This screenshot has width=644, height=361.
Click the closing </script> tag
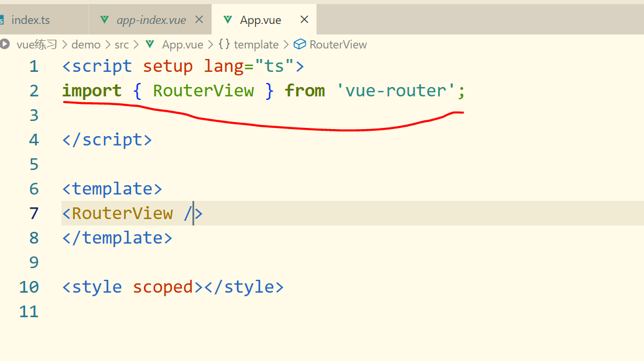point(107,140)
